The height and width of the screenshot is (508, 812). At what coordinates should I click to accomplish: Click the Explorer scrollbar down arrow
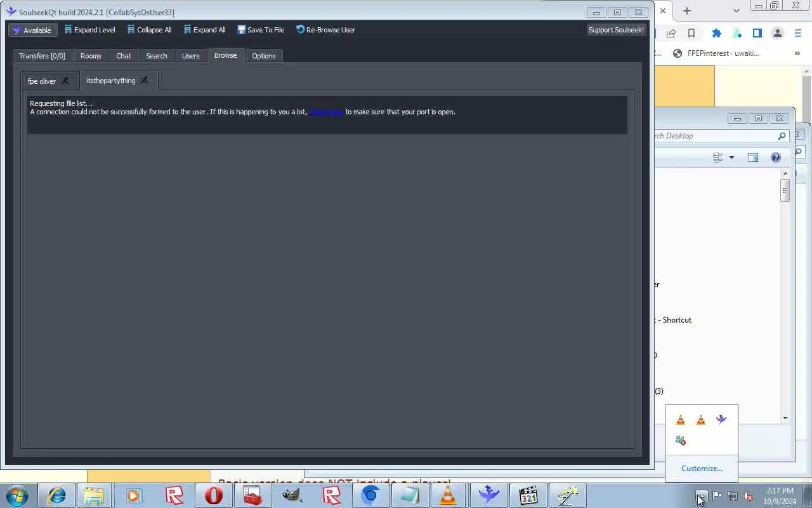pos(785,418)
